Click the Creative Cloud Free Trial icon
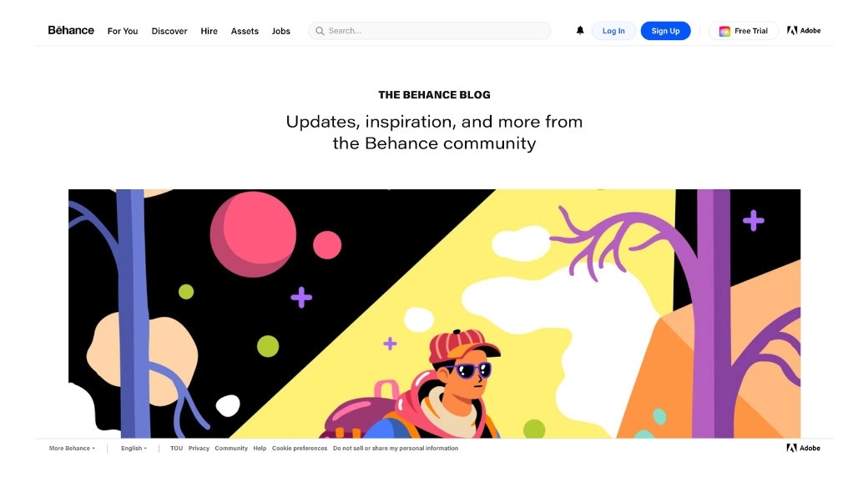The image size is (868, 477). pos(724,31)
